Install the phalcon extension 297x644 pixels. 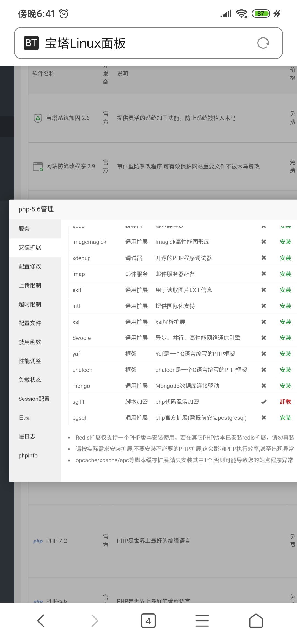coord(285,370)
